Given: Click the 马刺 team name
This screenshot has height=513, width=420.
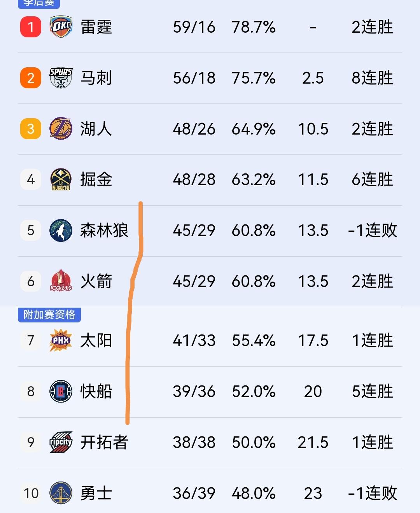Looking at the screenshot, I should tap(97, 78).
